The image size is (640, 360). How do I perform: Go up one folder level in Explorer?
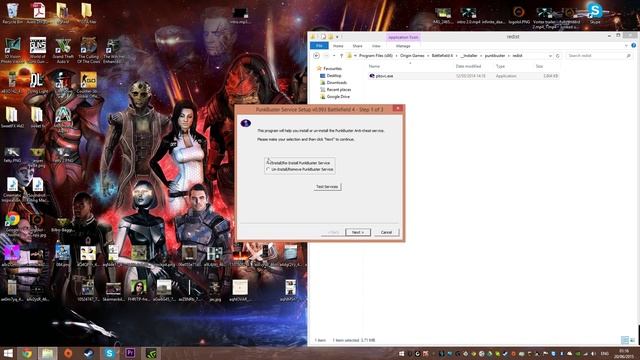341,56
